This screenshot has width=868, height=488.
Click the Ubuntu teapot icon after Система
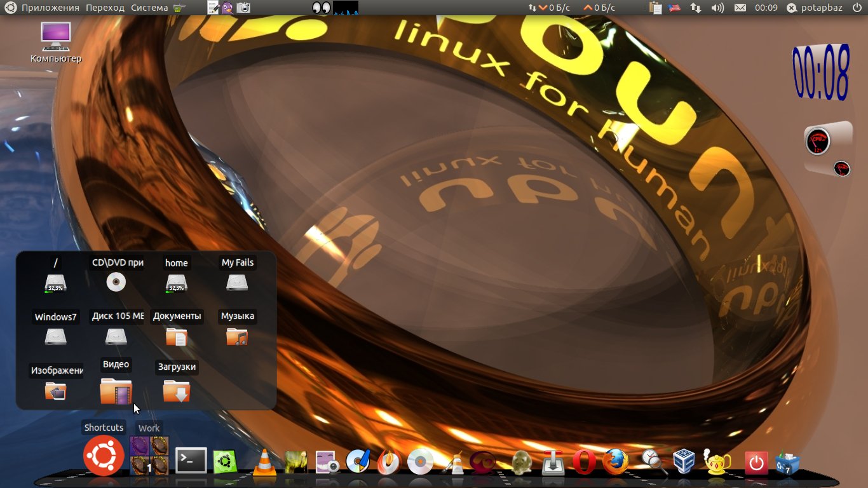[x=180, y=8]
